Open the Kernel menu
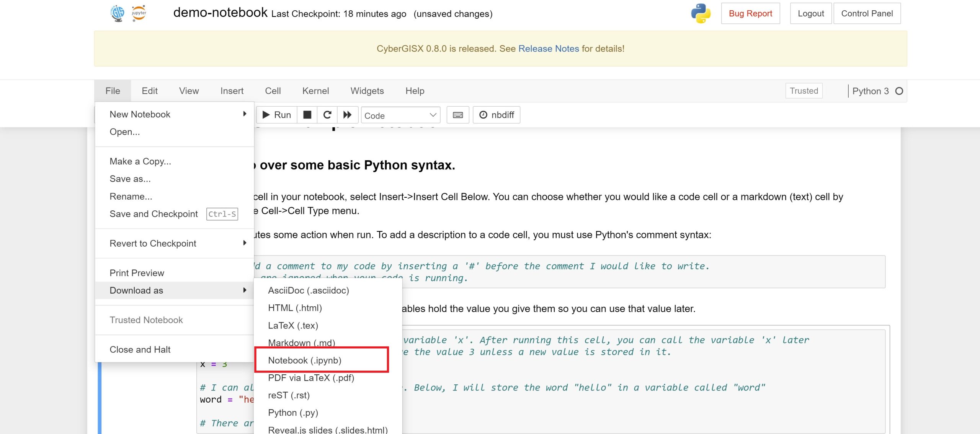This screenshot has width=980, height=434. tap(315, 91)
